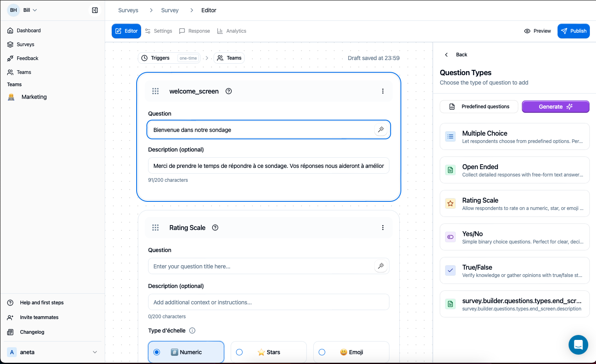Click the help icon next to welcome_screen
596x364 pixels.
(229, 91)
